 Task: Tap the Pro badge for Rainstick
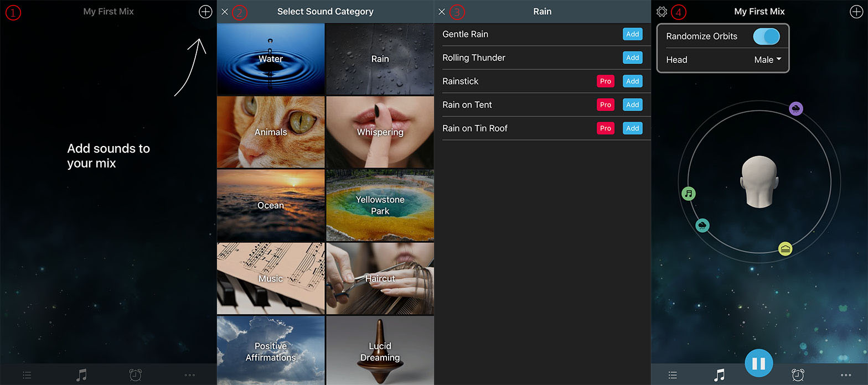point(606,81)
